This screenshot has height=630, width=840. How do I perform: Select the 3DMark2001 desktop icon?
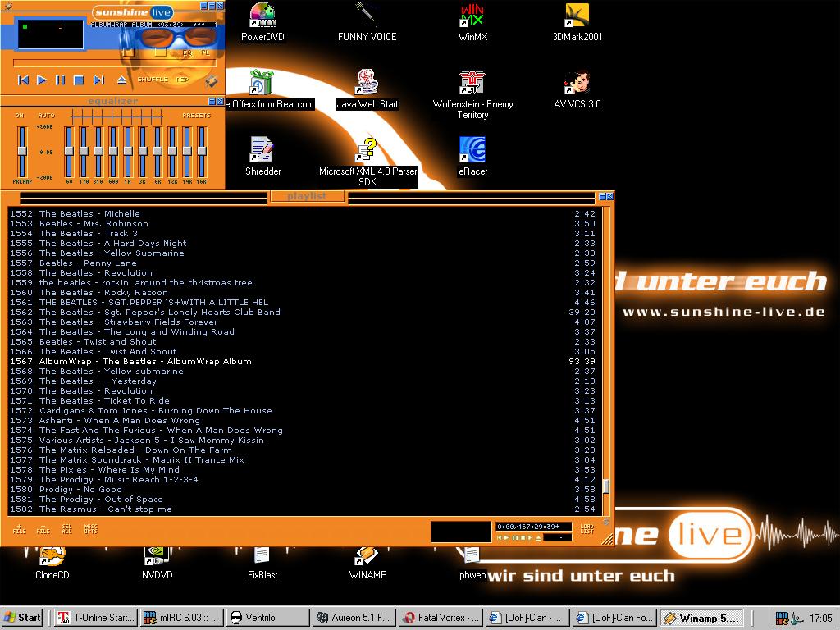click(577, 22)
